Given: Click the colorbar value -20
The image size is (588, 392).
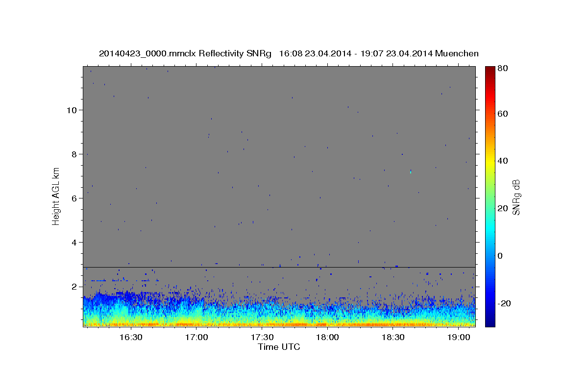Looking at the screenshot, I should point(504,303).
